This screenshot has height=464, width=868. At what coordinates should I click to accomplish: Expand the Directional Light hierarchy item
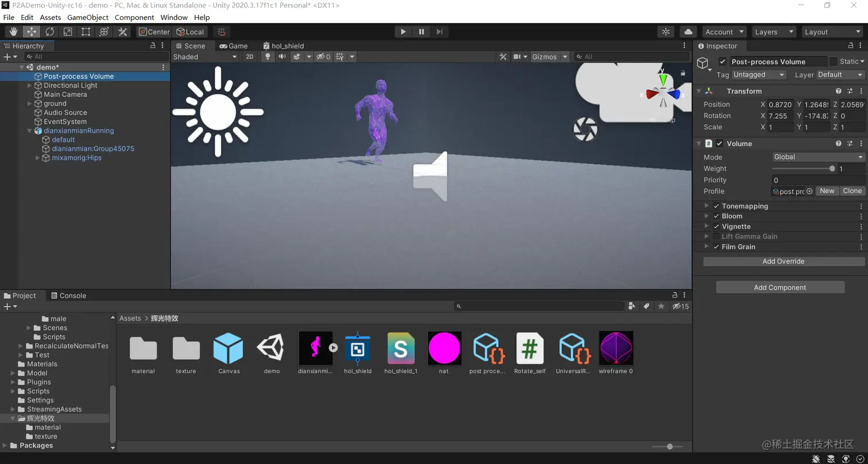[30, 86]
